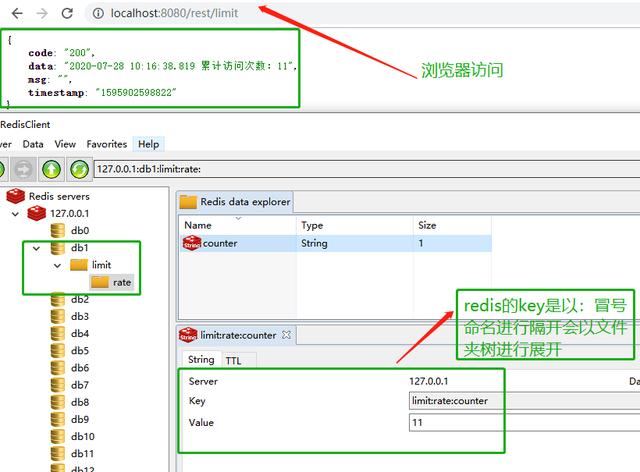
Task: Switch to the Redis data explorer tab
Action: point(235,202)
